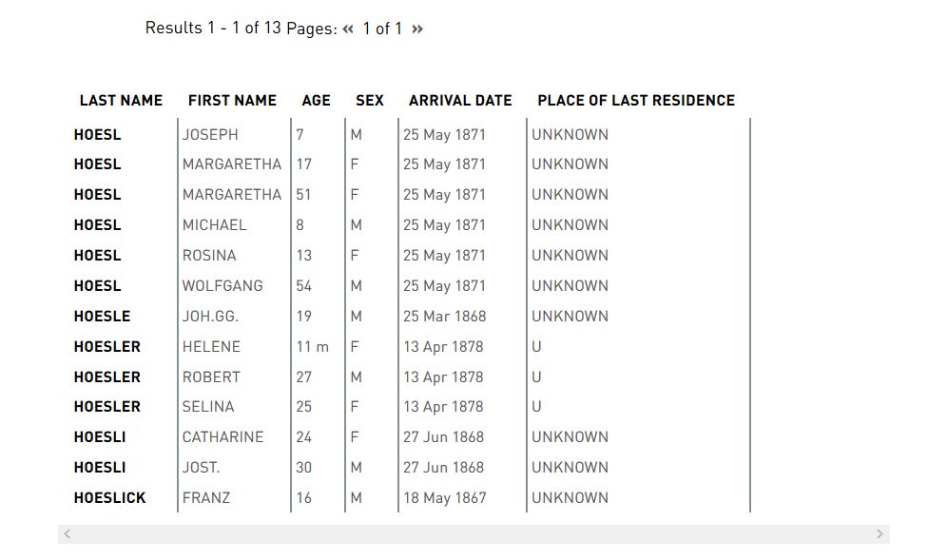928x560 pixels.
Task: Sort by LAST NAME column header
Action: tap(122, 101)
